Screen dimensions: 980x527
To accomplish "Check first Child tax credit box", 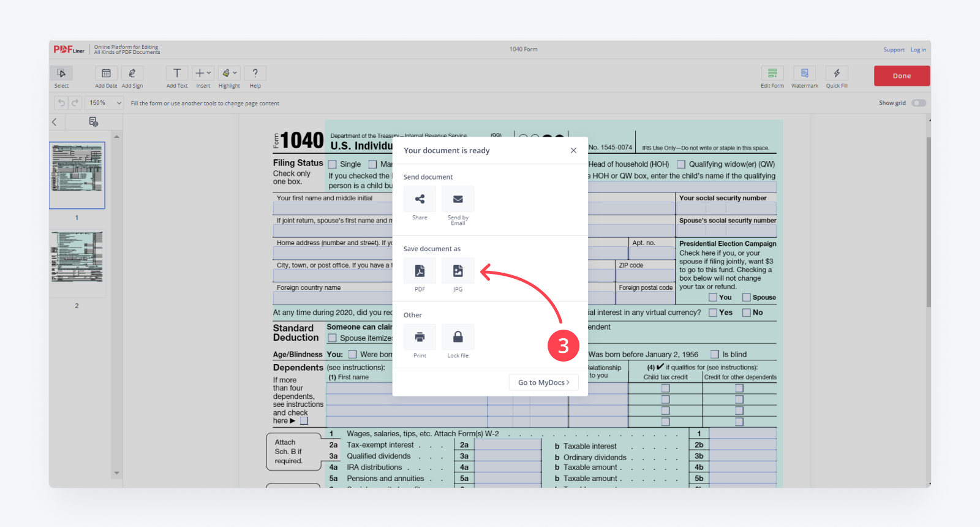I will coord(666,389).
